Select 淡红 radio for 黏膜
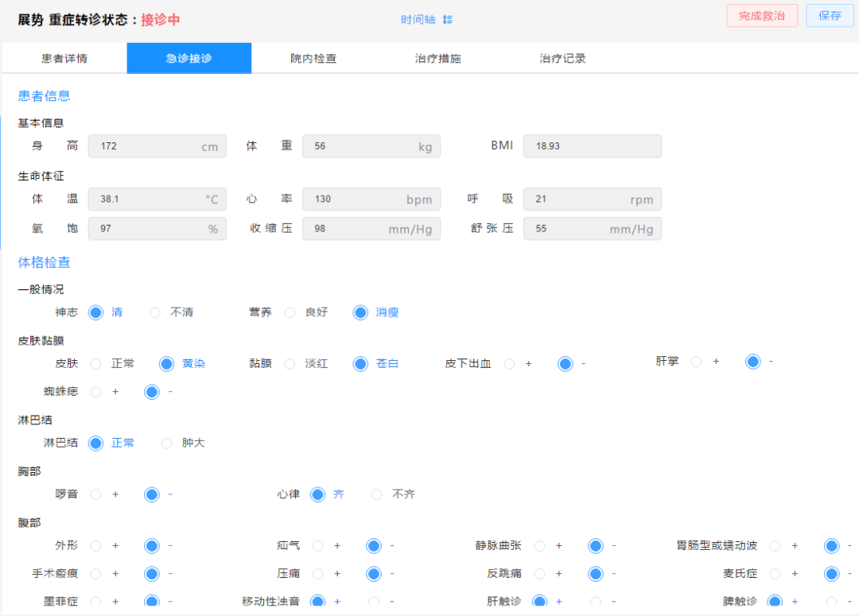This screenshot has height=616, width=859. 290,364
